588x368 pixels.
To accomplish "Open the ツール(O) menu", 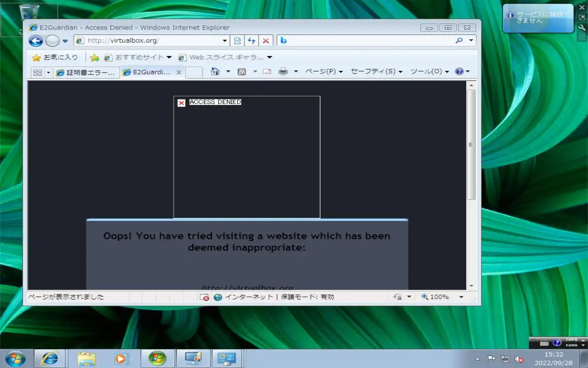I will point(429,71).
